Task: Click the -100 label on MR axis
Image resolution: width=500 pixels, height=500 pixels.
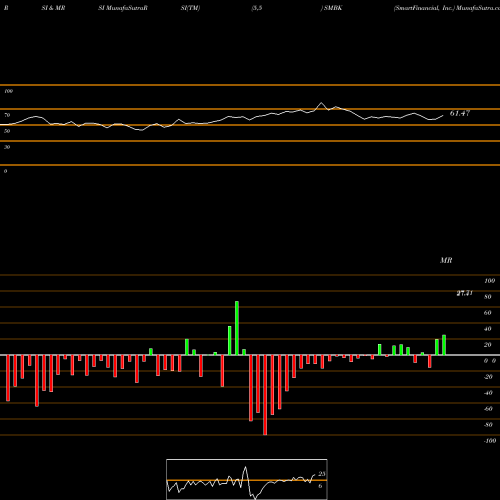Action: click(490, 441)
